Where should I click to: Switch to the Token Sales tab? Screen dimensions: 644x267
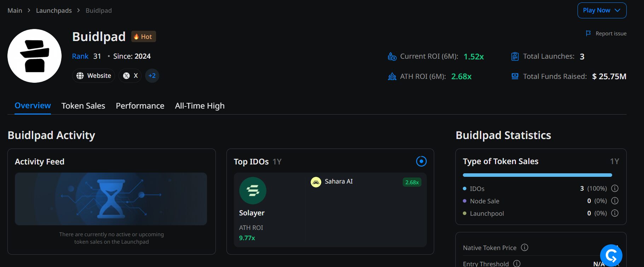(83, 106)
